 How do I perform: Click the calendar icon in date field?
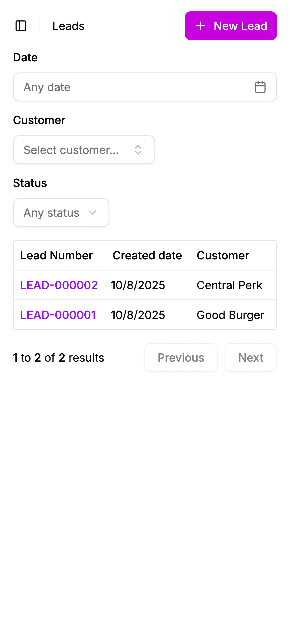(x=260, y=87)
